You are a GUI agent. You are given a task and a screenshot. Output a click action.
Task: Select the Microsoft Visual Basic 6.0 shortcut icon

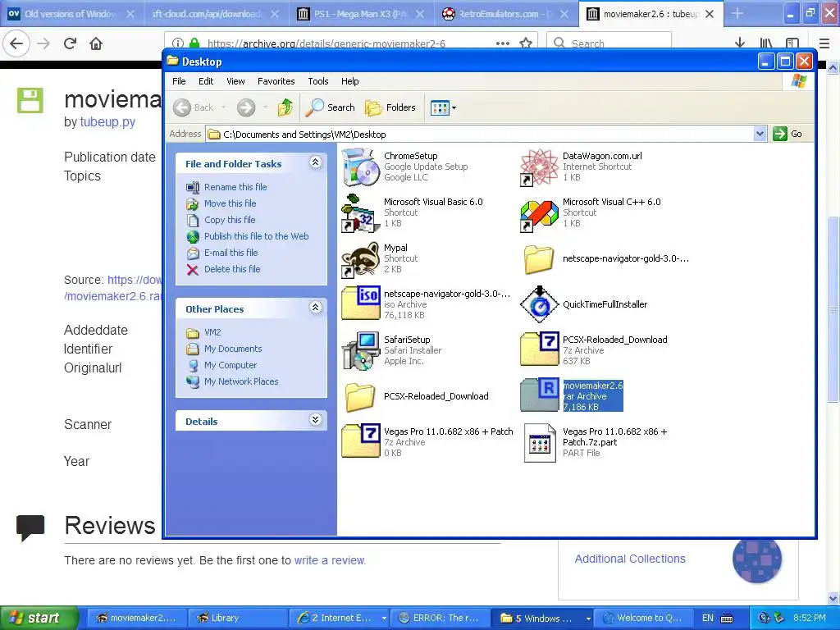(x=361, y=213)
